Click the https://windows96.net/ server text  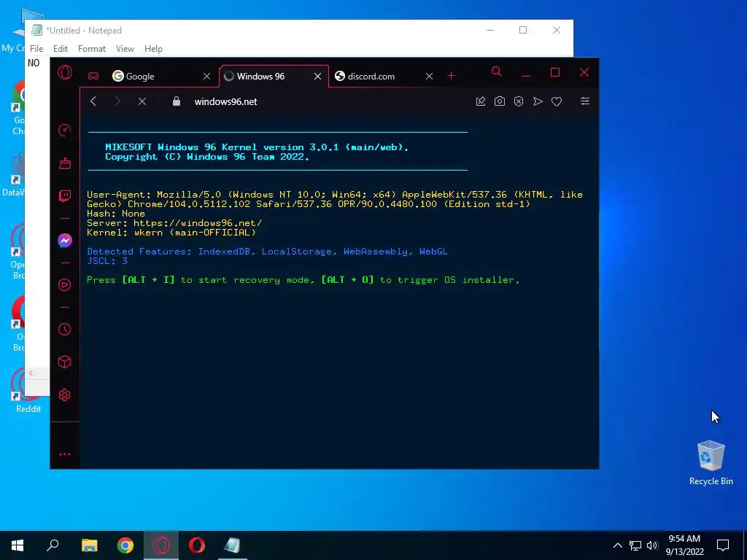pyautogui.click(x=197, y=223)
